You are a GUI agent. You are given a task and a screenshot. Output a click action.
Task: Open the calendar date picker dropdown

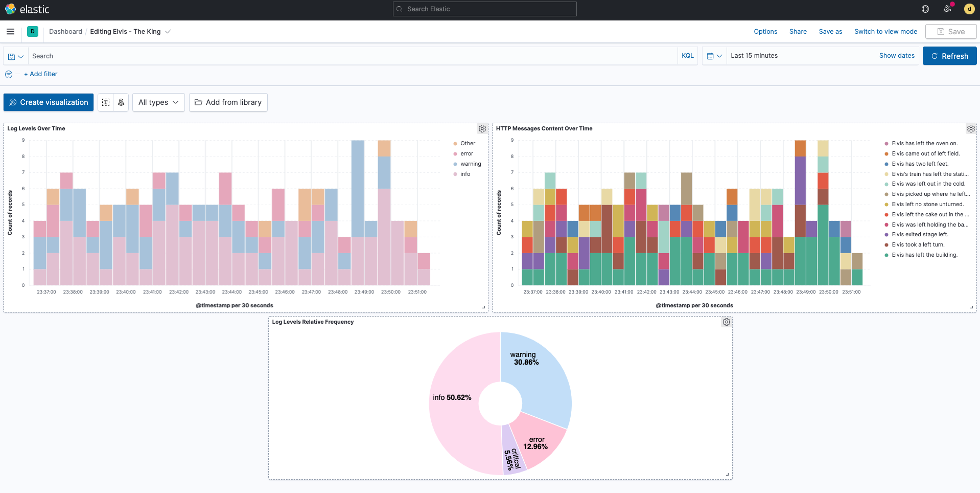click(714, 56)
